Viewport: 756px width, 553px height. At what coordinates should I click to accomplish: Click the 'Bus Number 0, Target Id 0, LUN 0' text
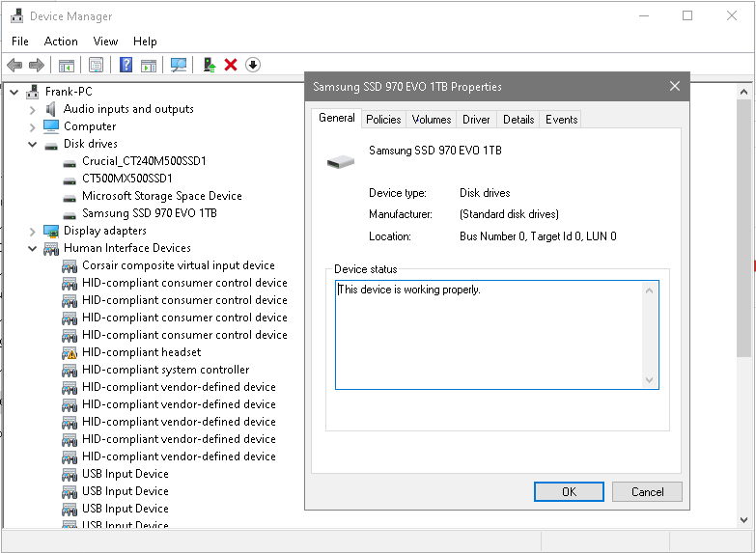(538, 236)
